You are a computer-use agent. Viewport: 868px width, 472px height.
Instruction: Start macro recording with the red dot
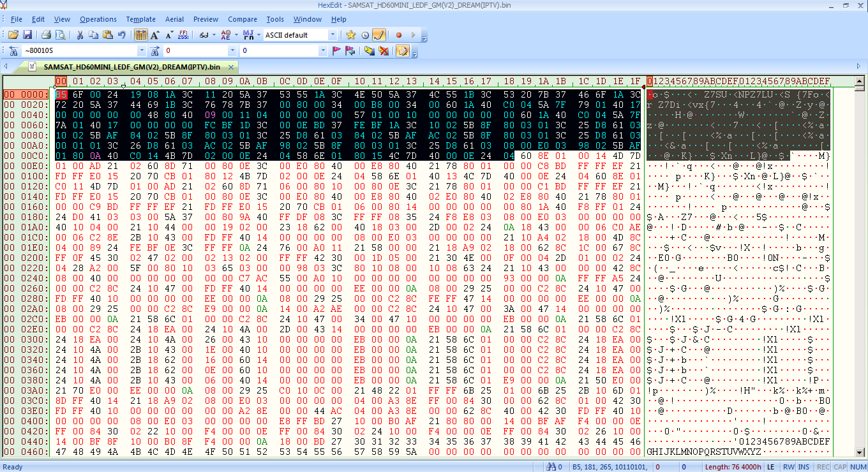[399, 35]
